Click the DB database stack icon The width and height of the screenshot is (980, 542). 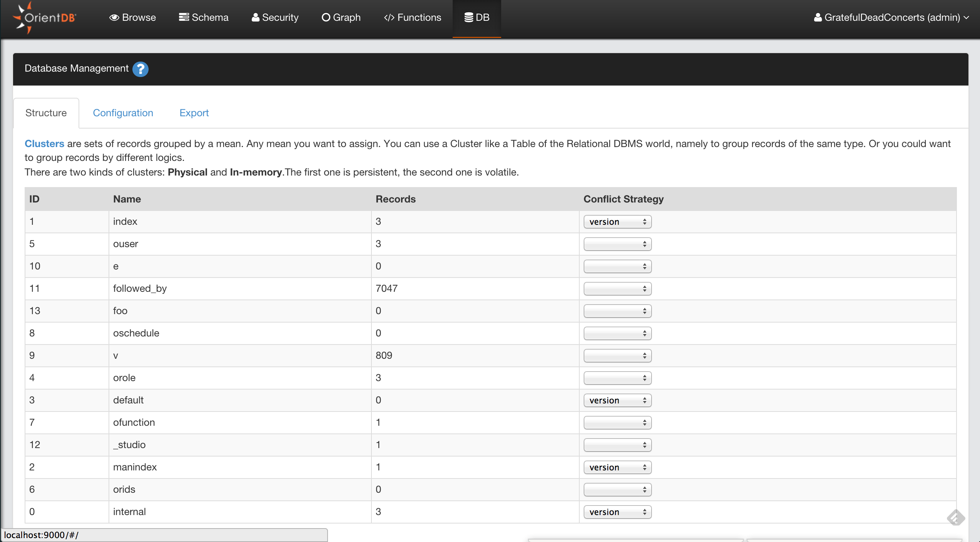point(468,17)
